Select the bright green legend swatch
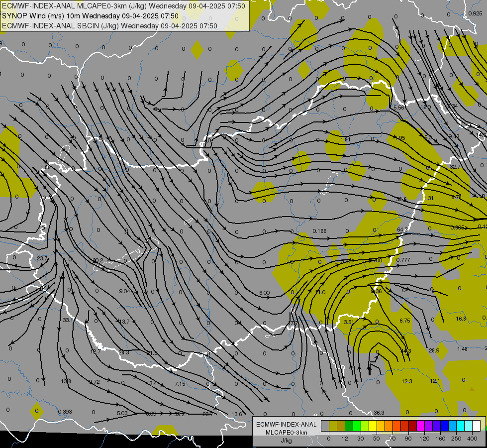 (x=357, y=426)
